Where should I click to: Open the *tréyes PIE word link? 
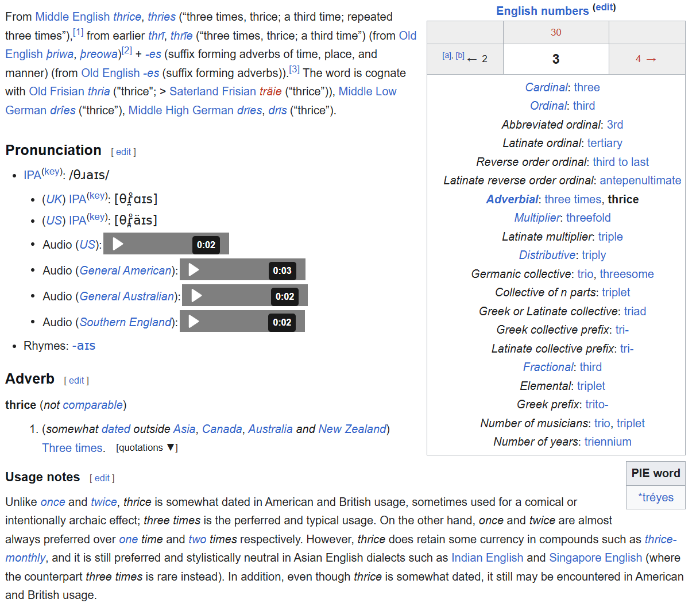[x=656, y=497]
